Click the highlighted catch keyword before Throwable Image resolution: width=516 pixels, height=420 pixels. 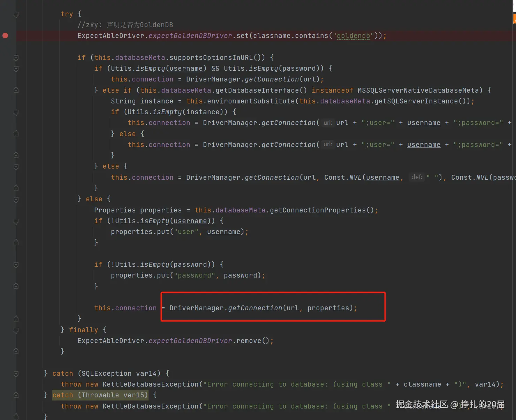(x=63, y=395)
